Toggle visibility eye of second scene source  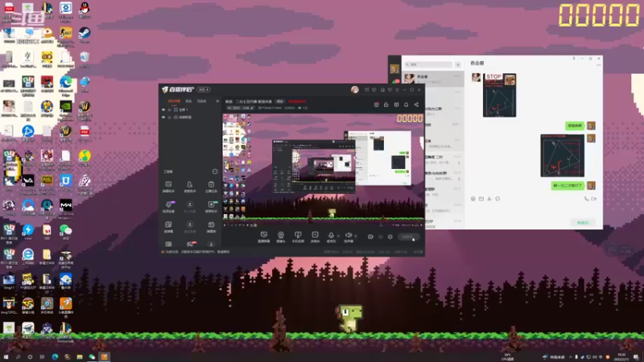(x=163, y=117)
